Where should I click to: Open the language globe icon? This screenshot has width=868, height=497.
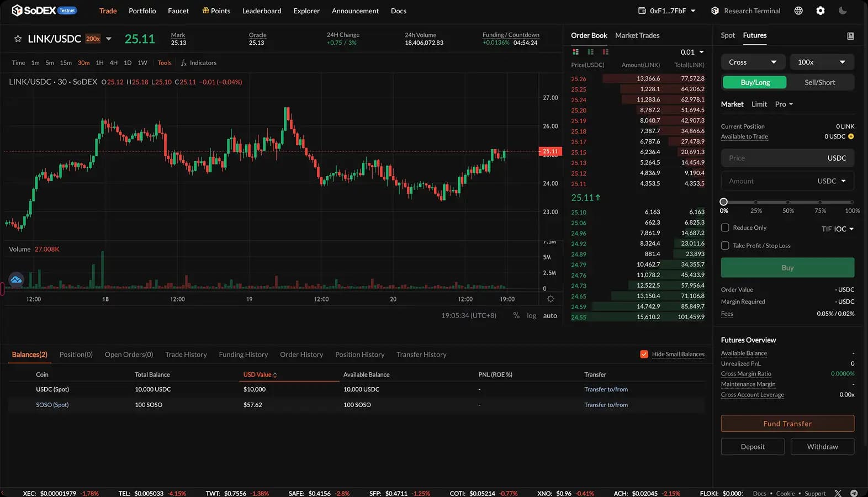798,10
